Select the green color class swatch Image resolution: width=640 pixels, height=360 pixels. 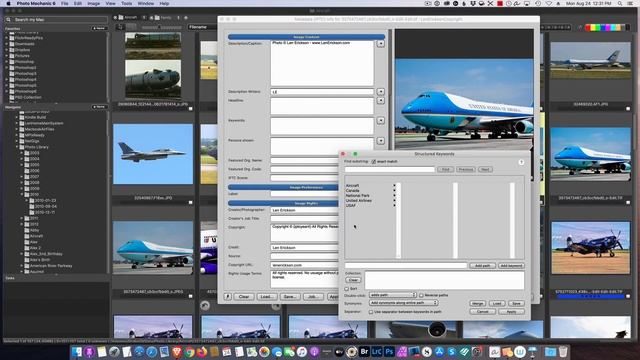[x=599, y=27]
